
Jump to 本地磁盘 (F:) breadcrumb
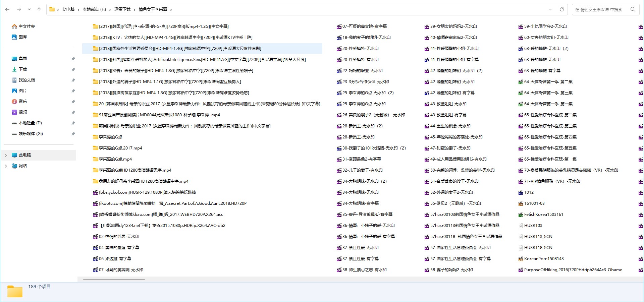point(94,9)
